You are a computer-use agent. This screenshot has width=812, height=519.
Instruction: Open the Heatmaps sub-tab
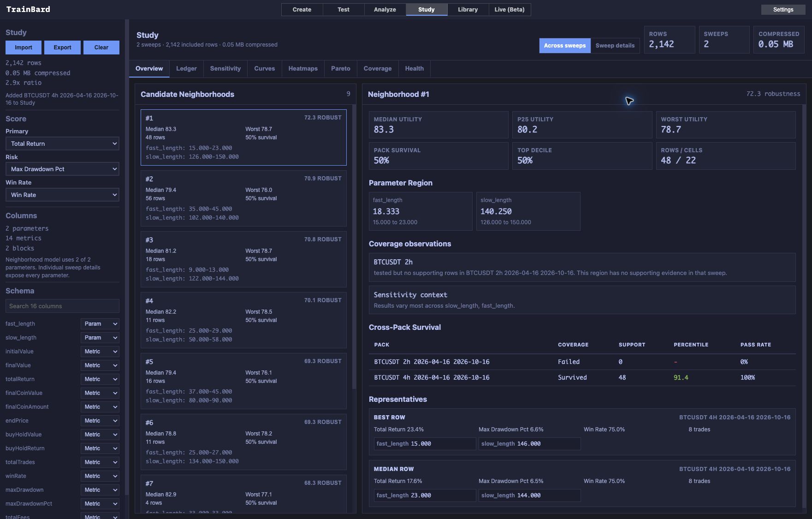[x=303, y=69]
